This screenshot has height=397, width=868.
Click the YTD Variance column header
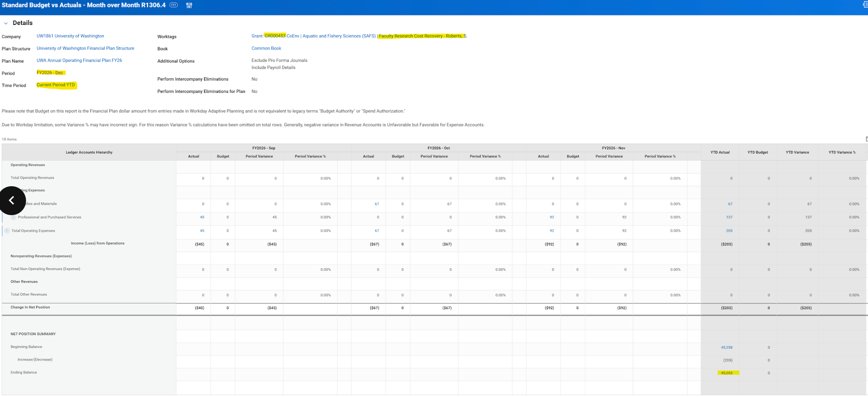click(797, 152)
